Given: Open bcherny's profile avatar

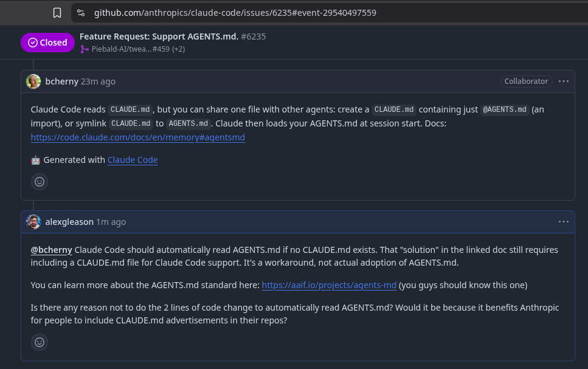Looking at the screenshot, I should (x=33, y=81).
